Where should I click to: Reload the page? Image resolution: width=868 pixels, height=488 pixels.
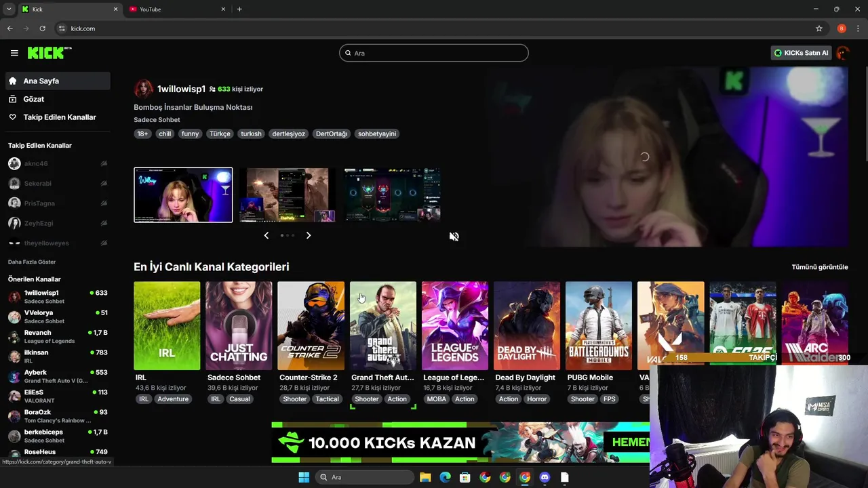tap(42, 28)
